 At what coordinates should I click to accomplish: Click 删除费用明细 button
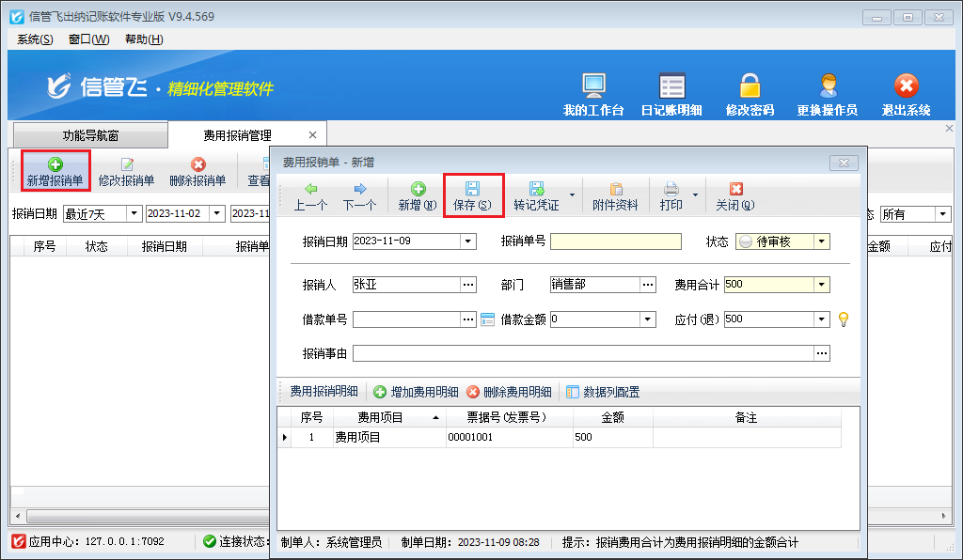pos(509,392)
